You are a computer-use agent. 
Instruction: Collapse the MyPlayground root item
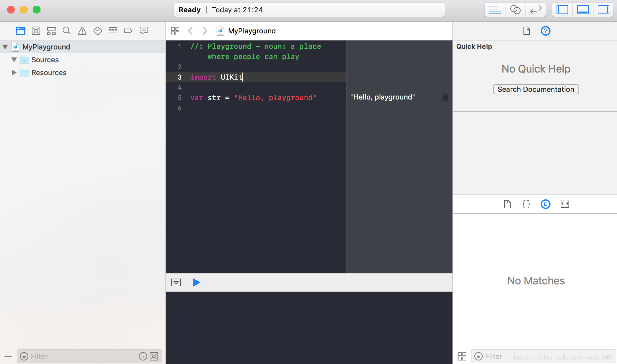click(x=5, y=47)
